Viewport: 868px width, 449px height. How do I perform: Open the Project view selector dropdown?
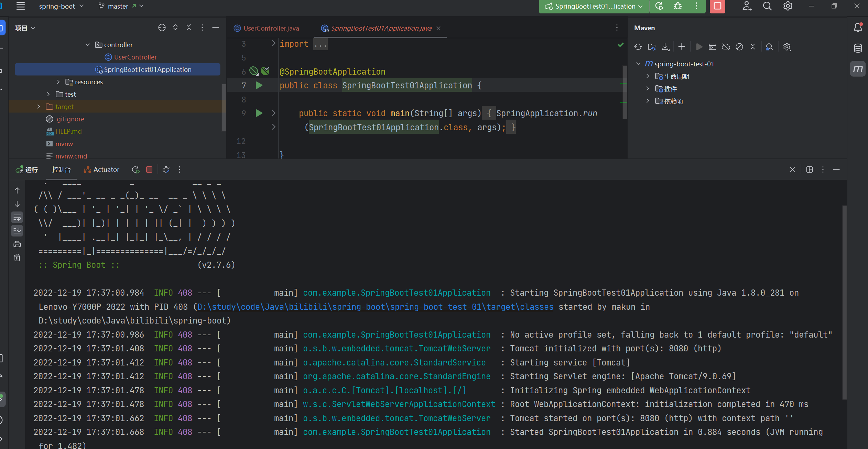tap(25, 28)
